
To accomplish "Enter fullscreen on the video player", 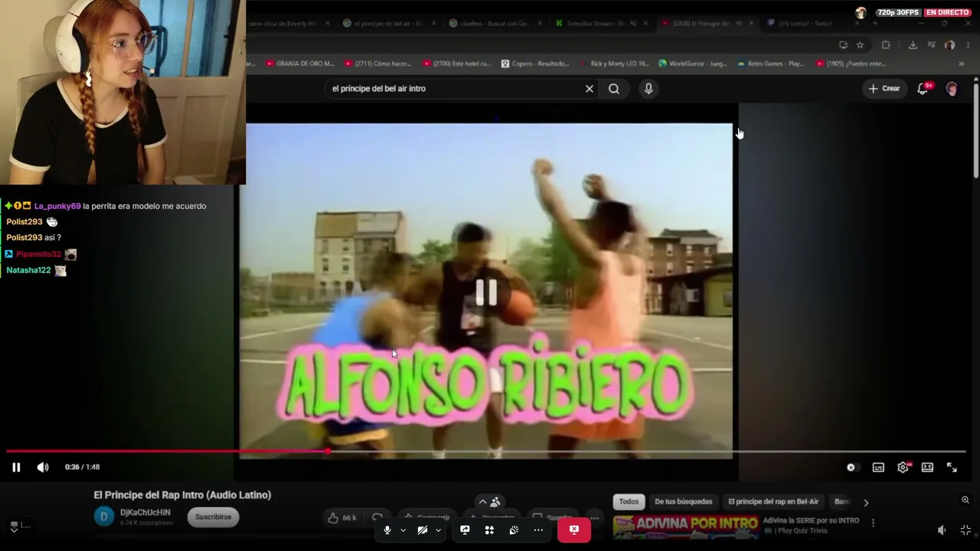I will point(952,468).
